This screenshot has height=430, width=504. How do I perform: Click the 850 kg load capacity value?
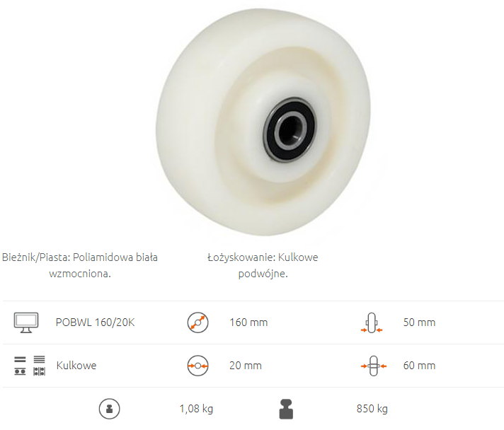[372, 409]
